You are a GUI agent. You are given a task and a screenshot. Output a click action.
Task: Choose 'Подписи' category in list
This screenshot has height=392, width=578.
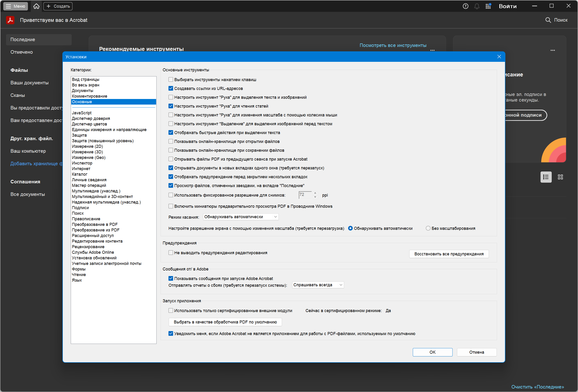80,208
